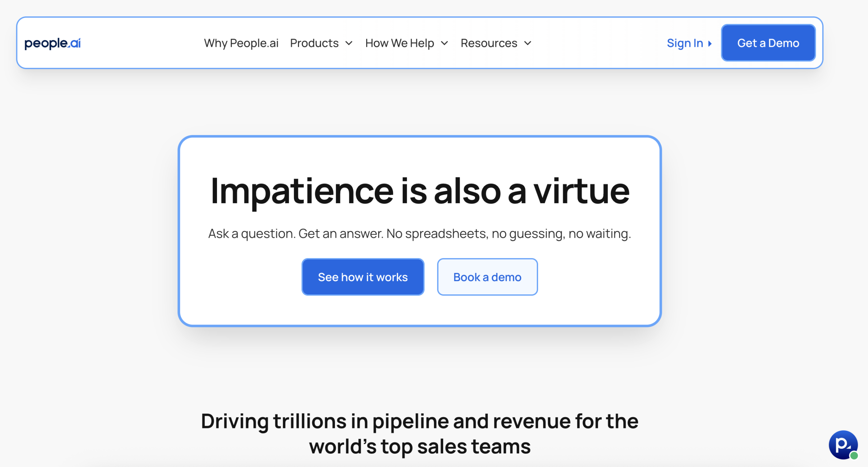Expand the Resources dropdown chevron

point(528,43)
